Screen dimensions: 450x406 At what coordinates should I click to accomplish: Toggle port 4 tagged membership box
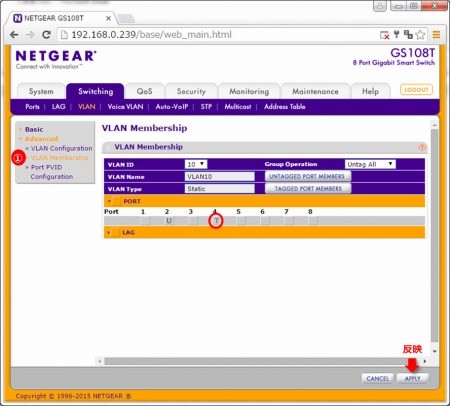coord(216,221)
